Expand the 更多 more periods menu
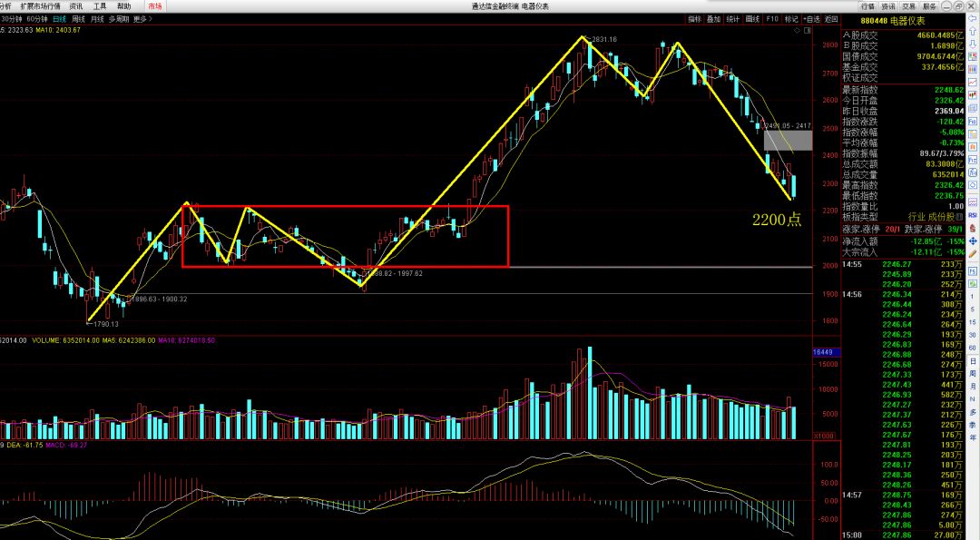Screen dimensions: 980x540 coord(142,19)
